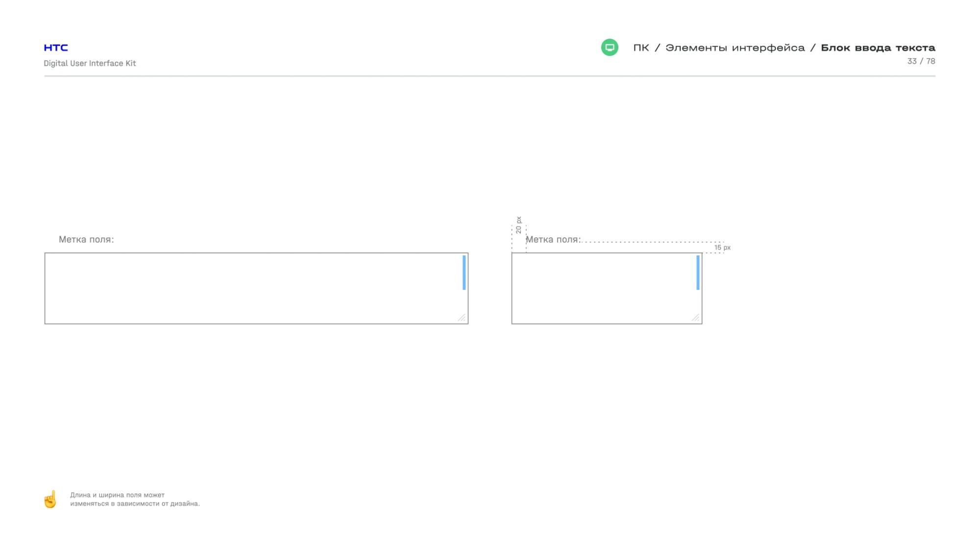
Task: Click the 'Блок ввода текста' breadcrumb title
Action: [878, 48]
